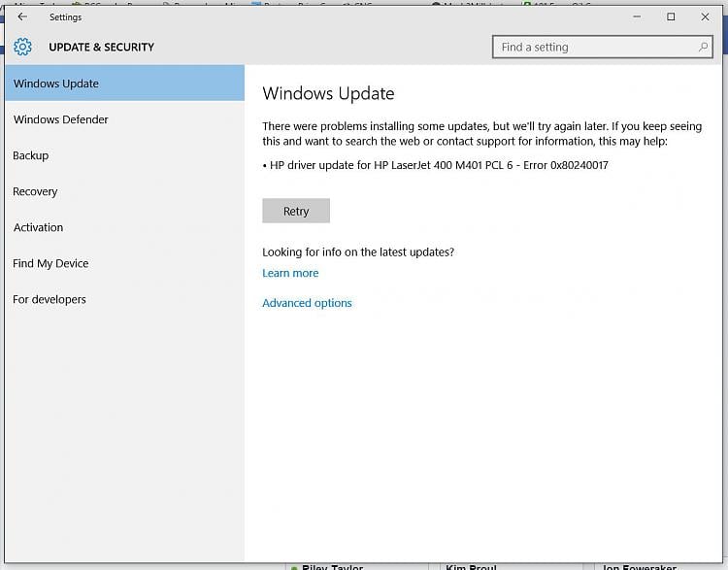Open the Windows Defender section
728x570 pixels.
point(124,119)
